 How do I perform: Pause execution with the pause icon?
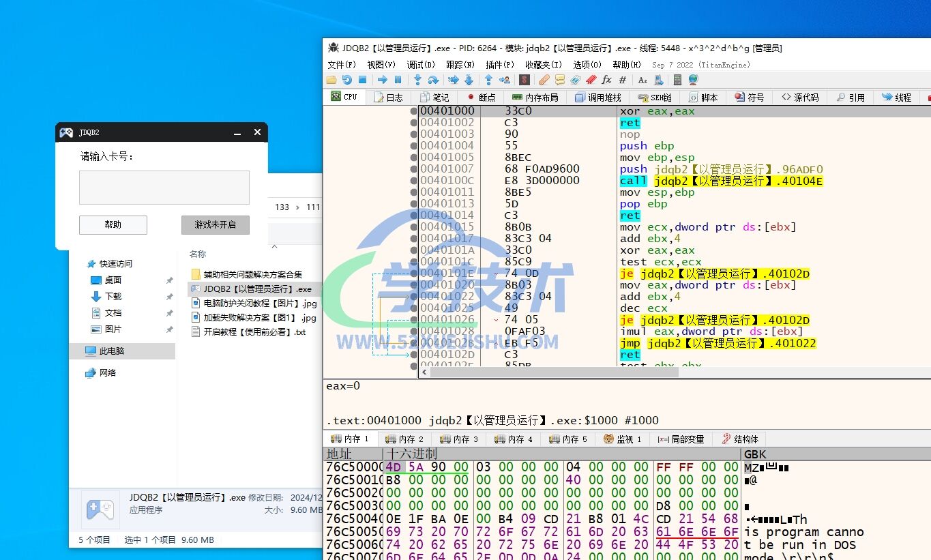pos(398,80)
